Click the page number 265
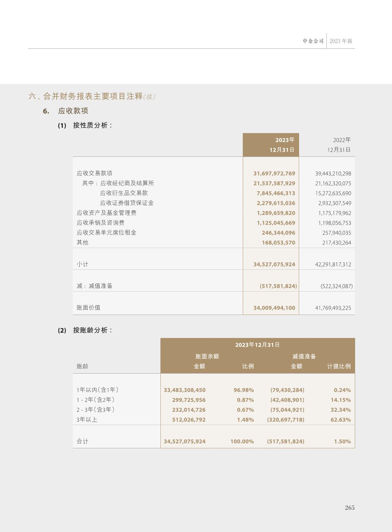Image resolution: width=392 pixels, height=532 pixels. point(350,508)
